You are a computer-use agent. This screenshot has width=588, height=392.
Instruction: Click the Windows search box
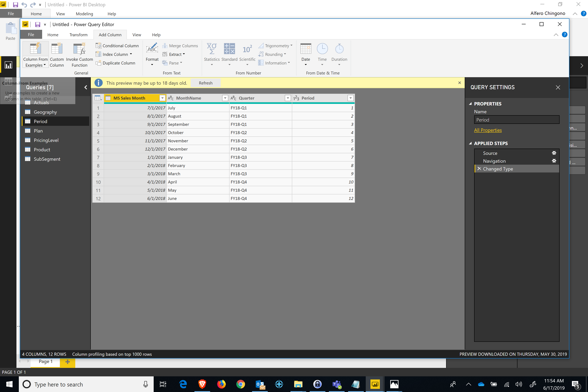pyautogui.click(x=86, y=384)
